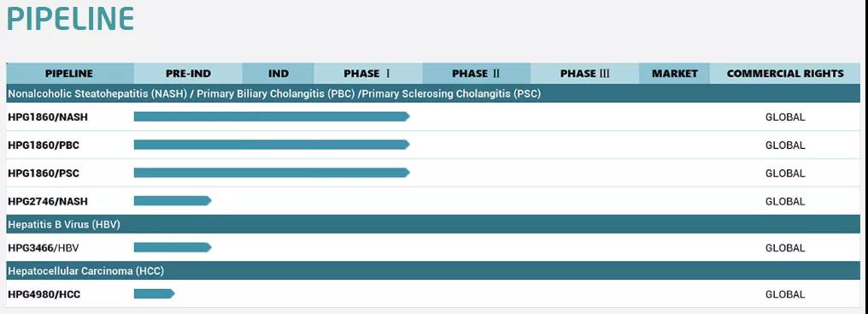Select the PIPELINE column header
868x314 pixels.
(70, 74)
